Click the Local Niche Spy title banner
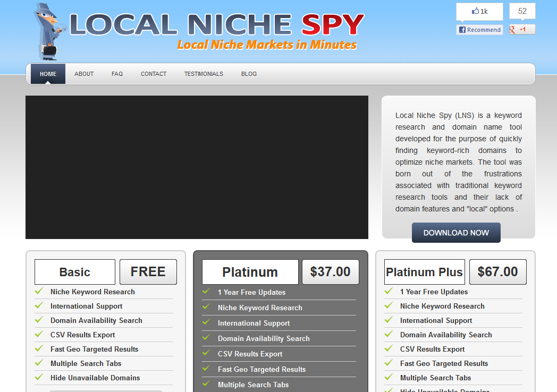 tap(217, 27)
